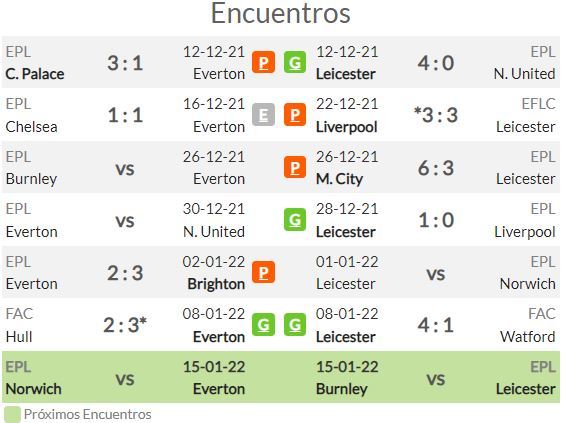
Task: Click orange P badge next to Brighton
Action: click(x=263, y=272)
